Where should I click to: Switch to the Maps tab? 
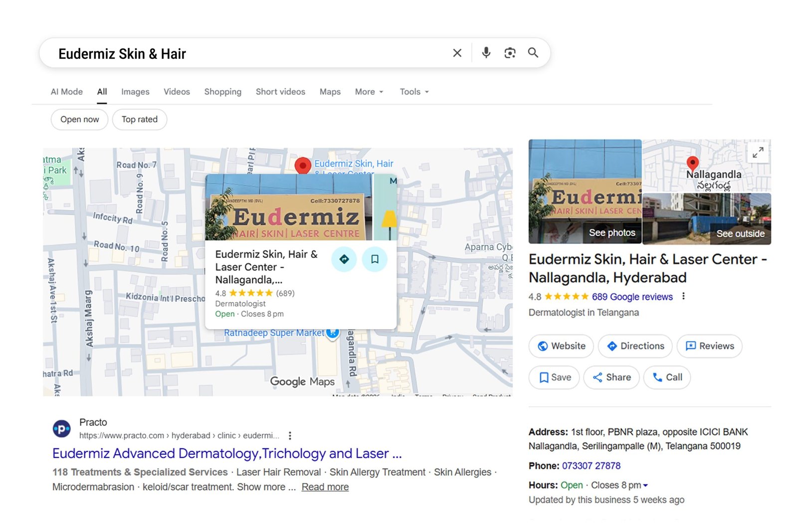click(330, 92)
